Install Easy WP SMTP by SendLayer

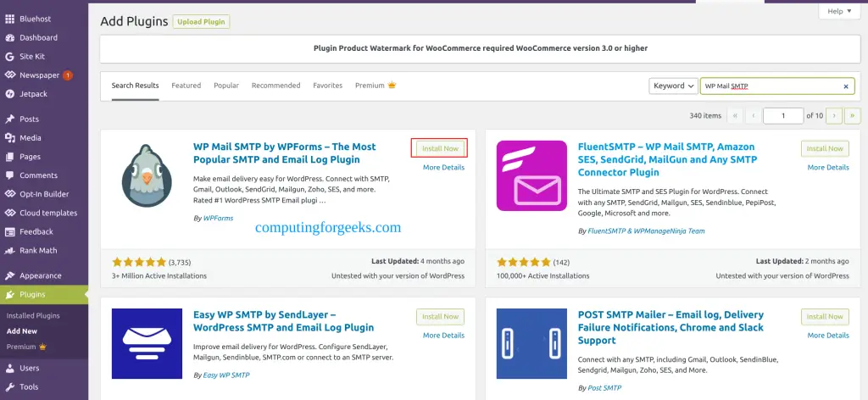440,316
